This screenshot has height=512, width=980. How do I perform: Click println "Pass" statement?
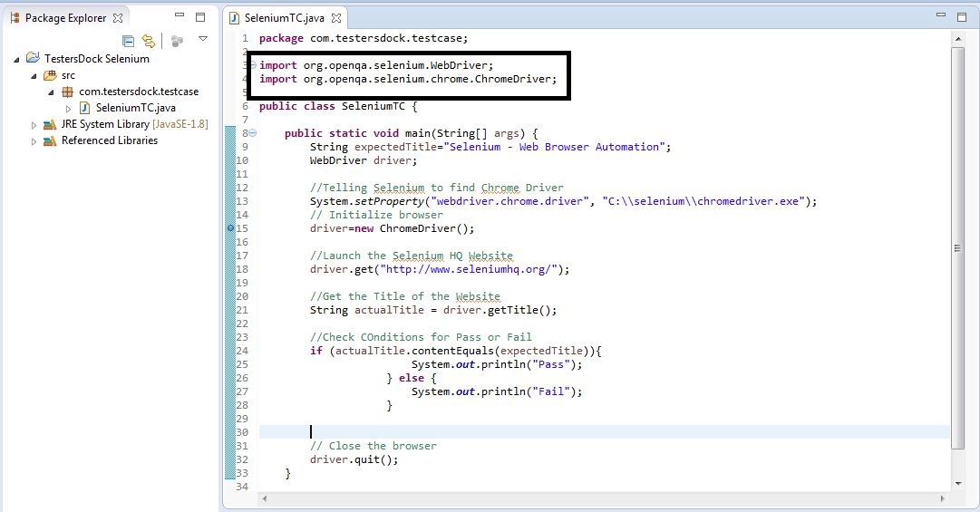pos(496,364)
